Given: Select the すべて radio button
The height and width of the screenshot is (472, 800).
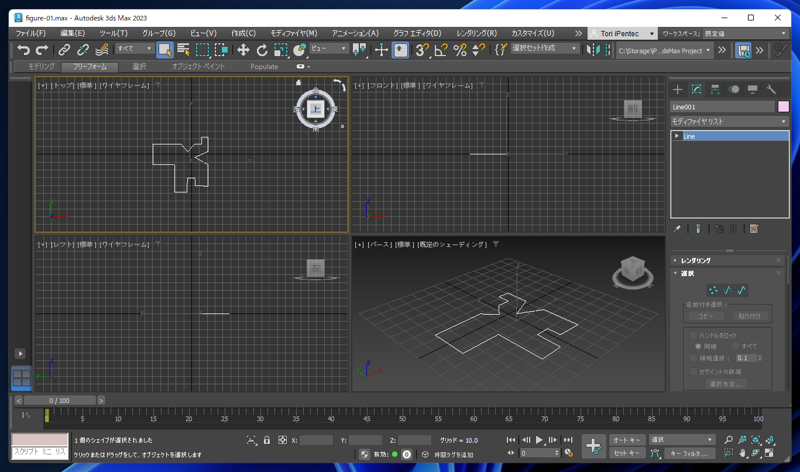Looking at the screenshot, I should click(735, 346).
